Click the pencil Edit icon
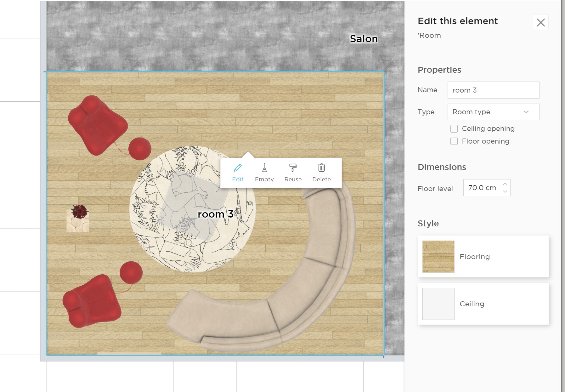565x392 pixels. pos(238,168)
